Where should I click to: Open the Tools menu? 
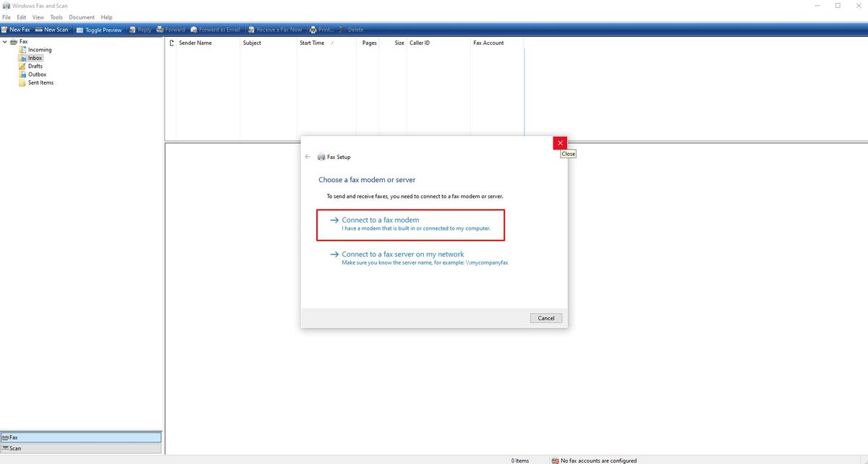tap(56, 17)
